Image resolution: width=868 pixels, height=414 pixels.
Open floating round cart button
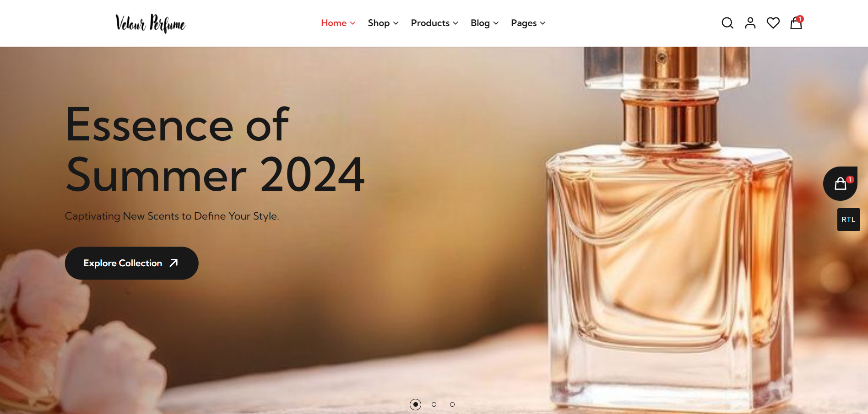840,183
